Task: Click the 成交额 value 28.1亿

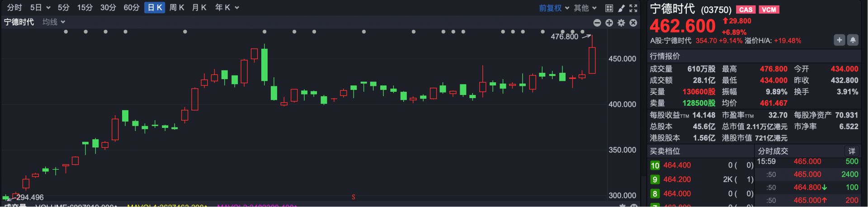Action: point(704,80)
